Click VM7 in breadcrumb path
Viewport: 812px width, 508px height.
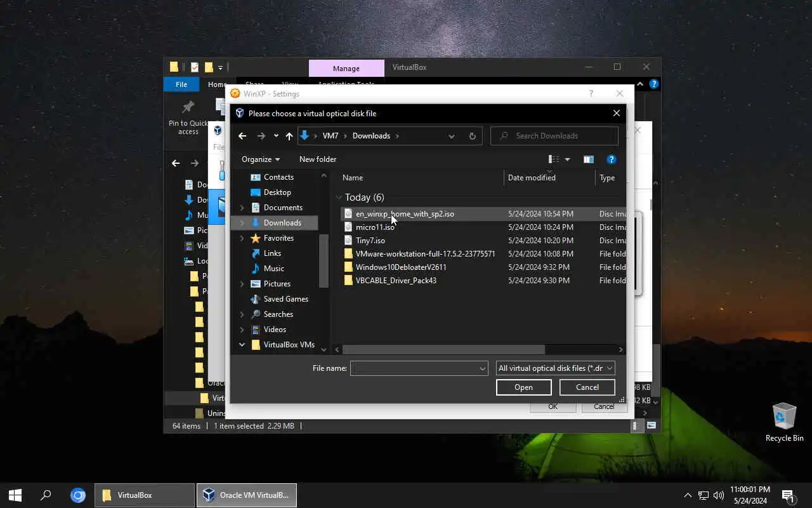331,136
